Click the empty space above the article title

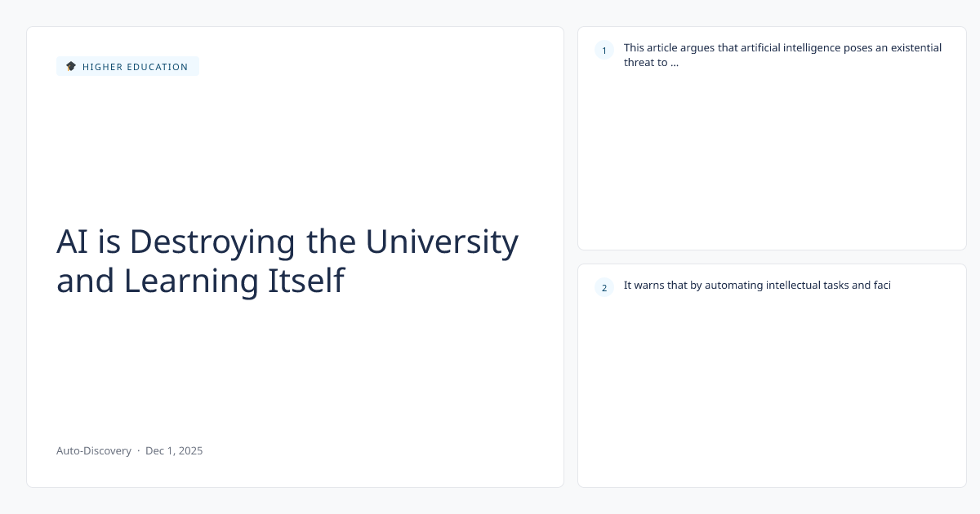pos(294,147)
